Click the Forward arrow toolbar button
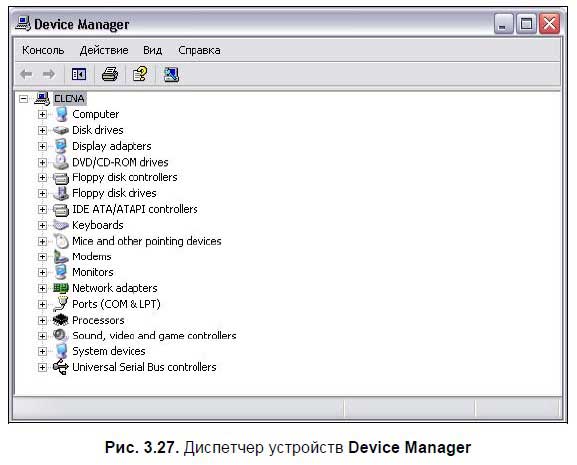 point(49,74)
